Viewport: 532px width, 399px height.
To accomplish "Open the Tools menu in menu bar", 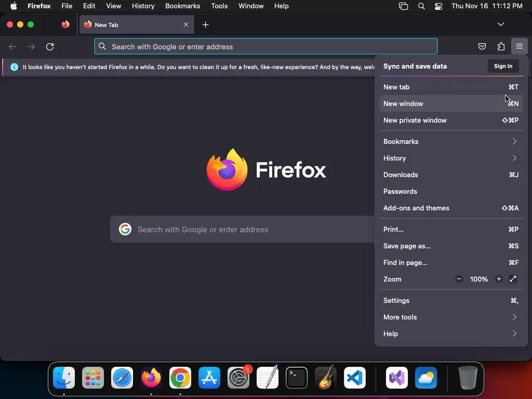I will 219,6.
